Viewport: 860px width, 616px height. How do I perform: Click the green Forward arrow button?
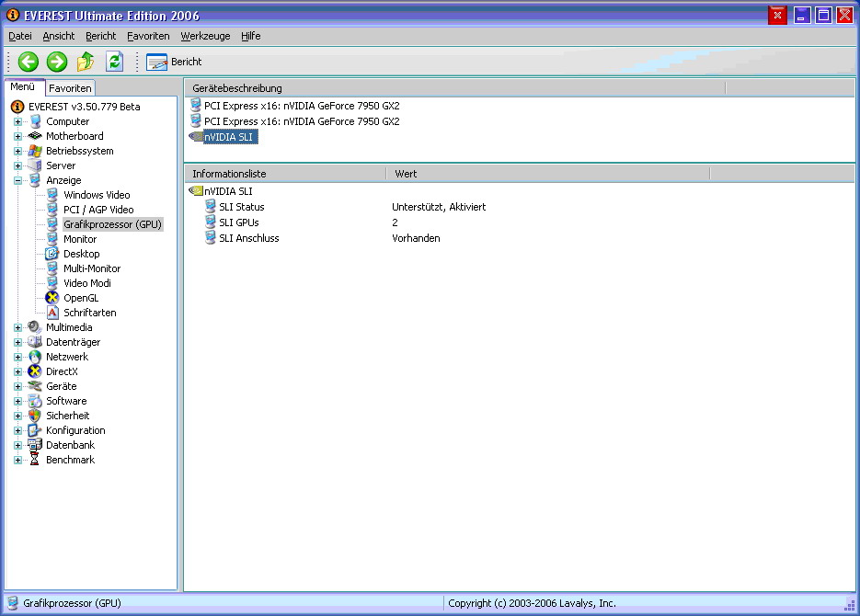pyautogui.click(x=56, y=62)
